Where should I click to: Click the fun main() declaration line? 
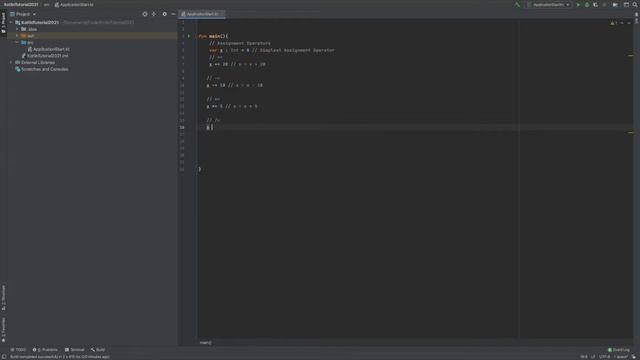tap(213, 36)
